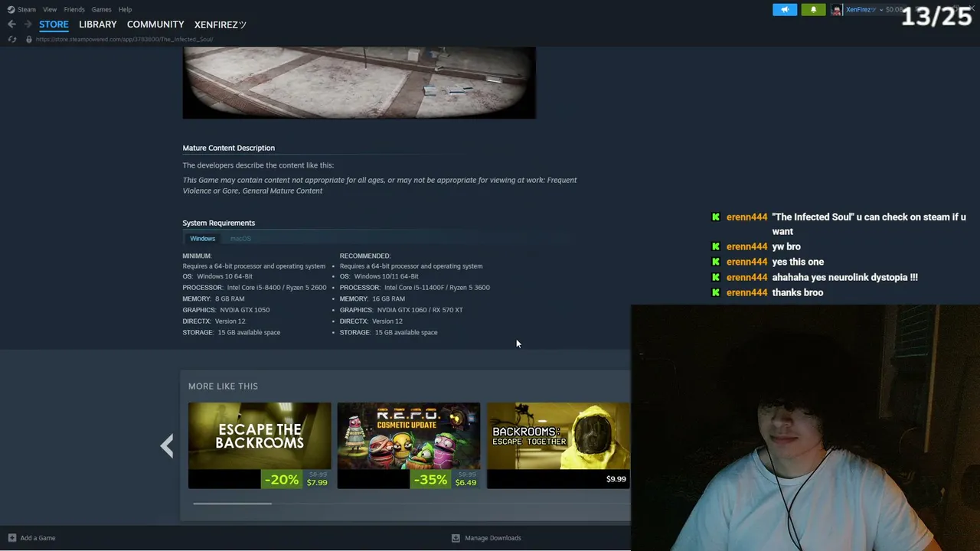The image size is (980, 551).
Task: Click 'The developers describe the content like this:' text
Action: [258, 165]
